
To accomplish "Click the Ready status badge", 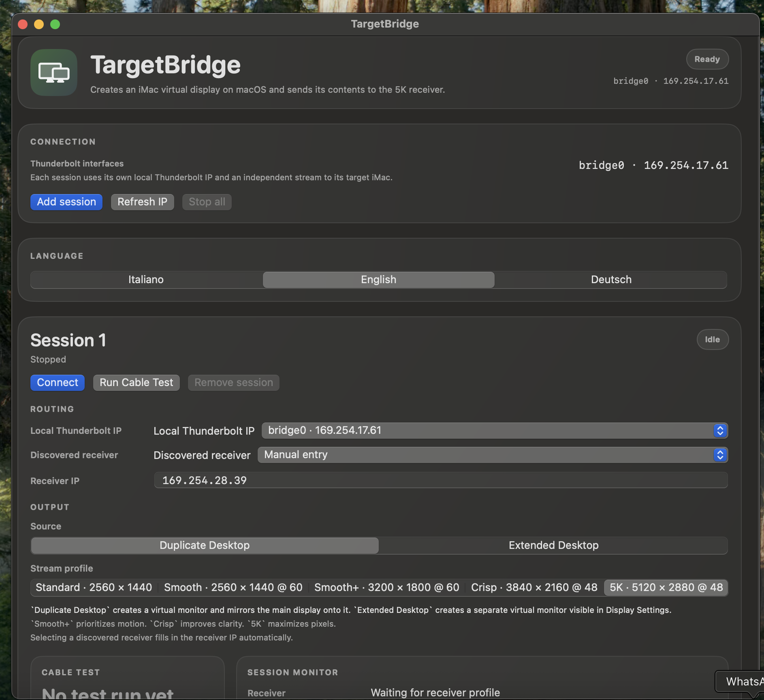I will (707, 59).
